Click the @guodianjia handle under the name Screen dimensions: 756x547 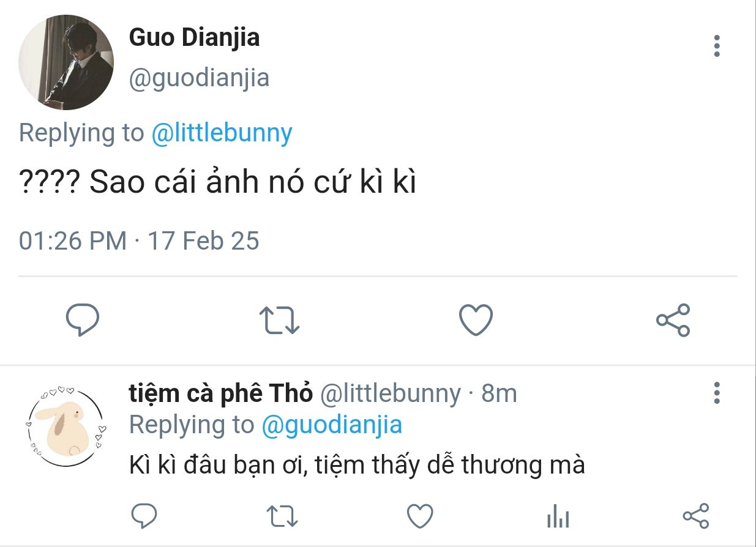pos(199,78)
